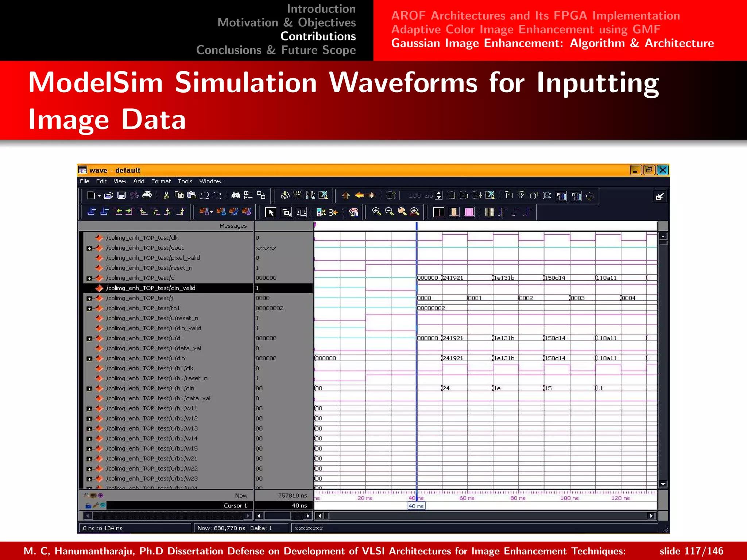The image size is (747, 560).
Task: Click the Paste clipboard icon
Action: pyautogui.click(x=191, y=195)
